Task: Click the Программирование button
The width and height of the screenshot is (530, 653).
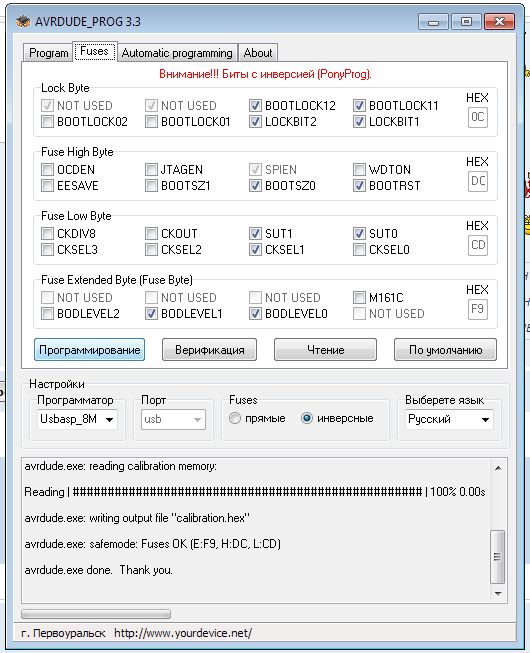Action: click(90, 349)
